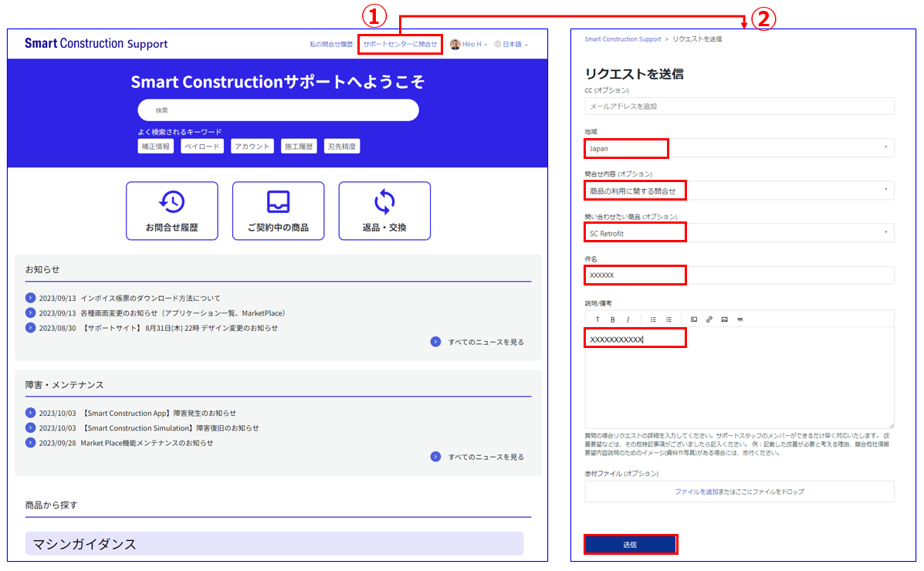The width and height of the screenshot is (924, 571).
Task: Open 【Smart Construction Simulation】障害復旧のお知らせ
Action: pyautogui.click(x=170, y=427)
